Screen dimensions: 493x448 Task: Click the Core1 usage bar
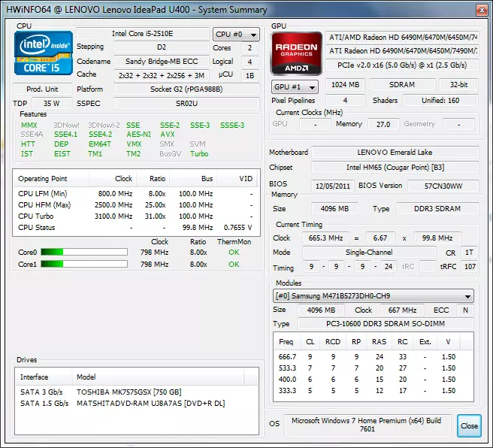pos(84,264)
